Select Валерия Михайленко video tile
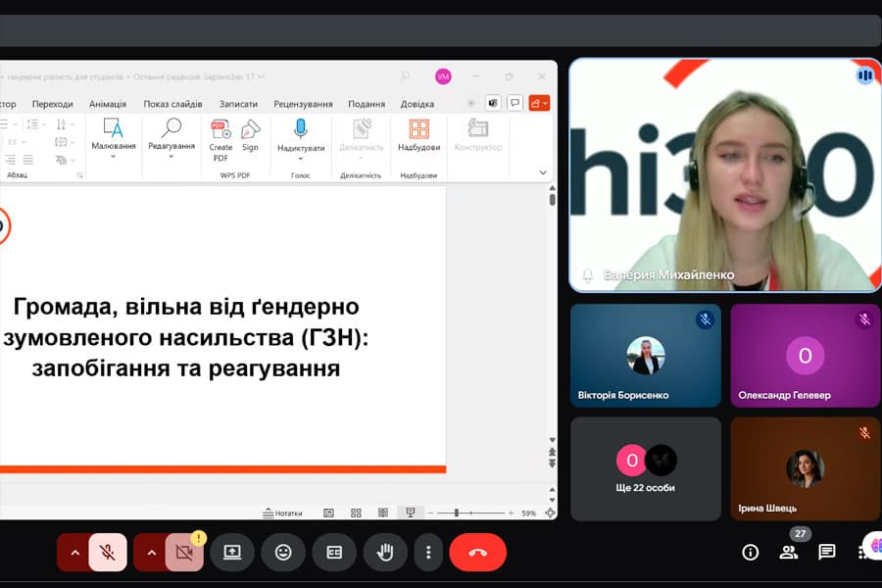882x588 pixels. pyautogui.click(x=724, y=175)
